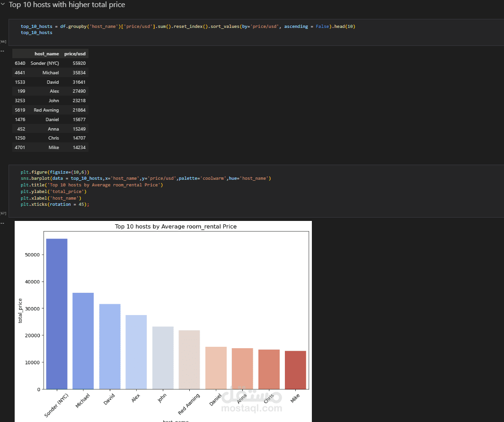
Task: Select the 23218 price value
Action: click(79, 101)
